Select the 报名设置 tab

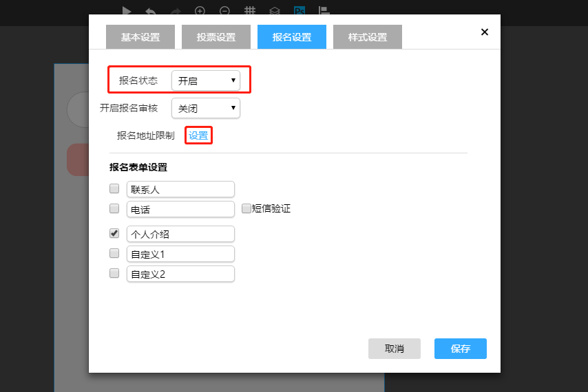[292, 37]
